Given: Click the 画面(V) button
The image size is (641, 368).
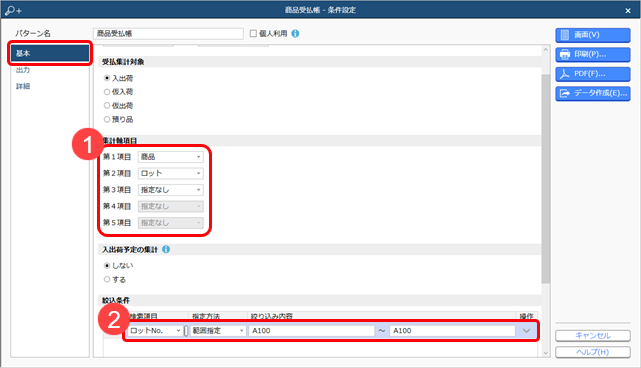Looking at the screenshot, I should pyautogui.click(x=593, y=35).
